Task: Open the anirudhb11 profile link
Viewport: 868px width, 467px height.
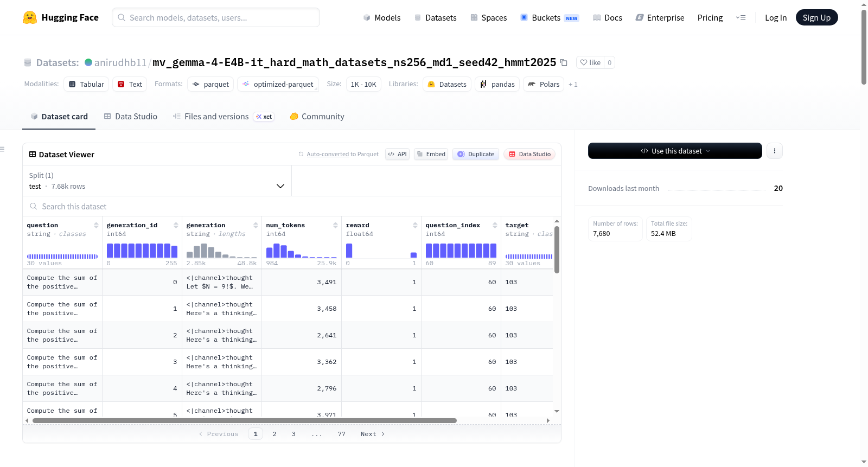Action: (x=120, y=62)
